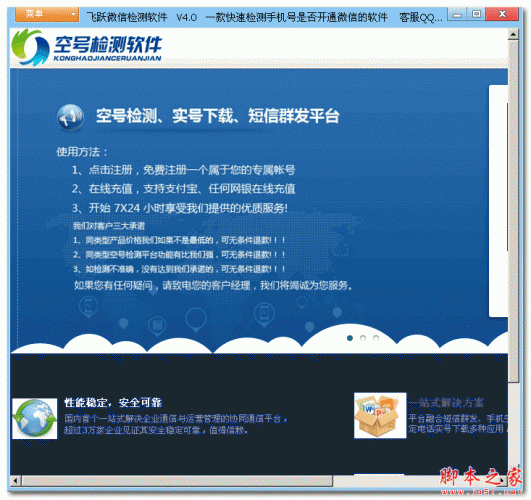The height and width of the screenshot is (500, 531).
Task: Click the vertical scrollbar up arrow
Action: [513, 34]
